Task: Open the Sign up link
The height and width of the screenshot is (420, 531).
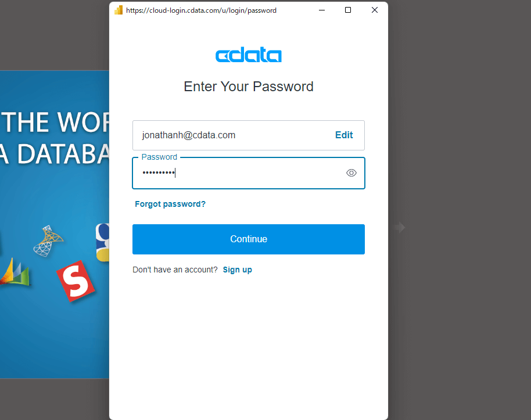Action: pos(237,270)
